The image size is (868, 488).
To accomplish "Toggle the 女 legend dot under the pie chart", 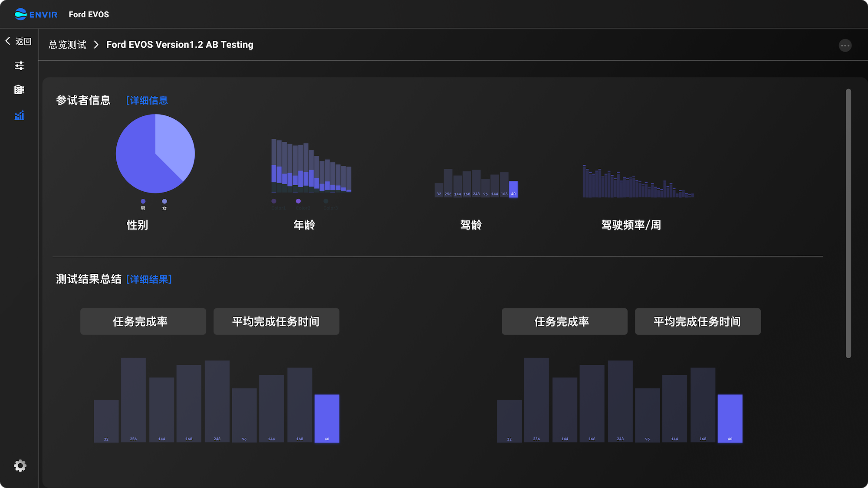I will (x=164, y=201).
